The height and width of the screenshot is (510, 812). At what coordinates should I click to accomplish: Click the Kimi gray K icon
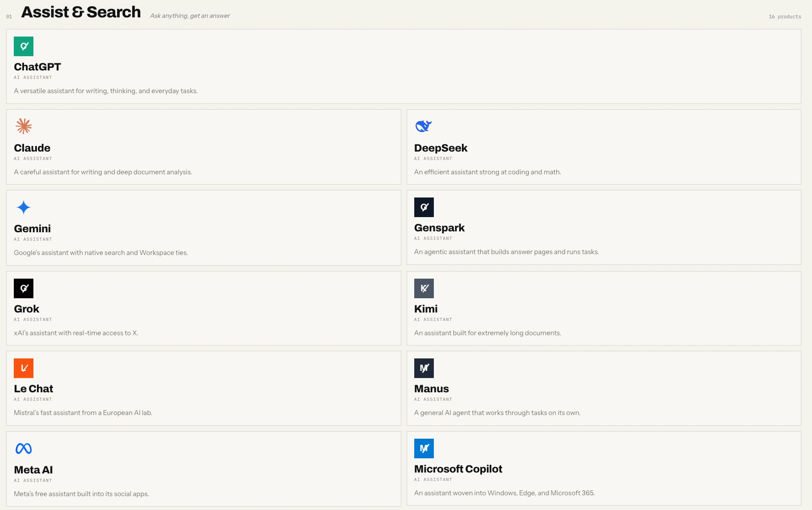pos(424,288)
